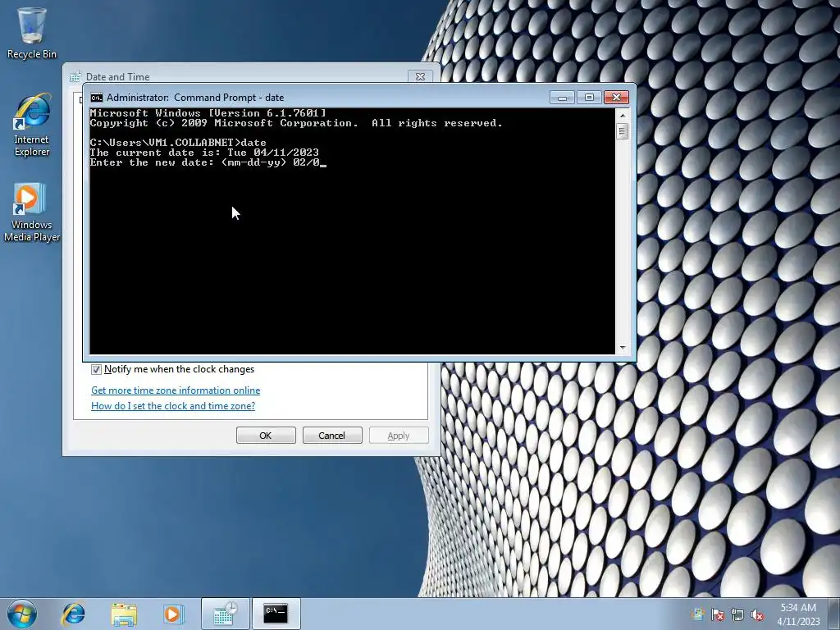
Task: Click the Copyright 2009 Microsoft Corporation line
Action: coord(296,123)
